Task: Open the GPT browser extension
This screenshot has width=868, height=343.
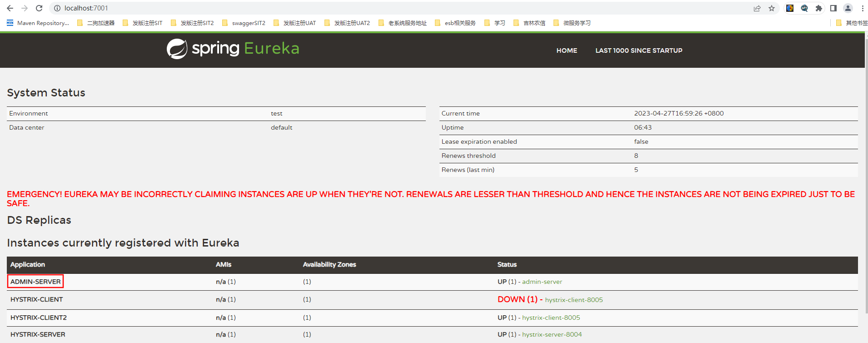Action: pyautogui.click(x=804, y=8)
